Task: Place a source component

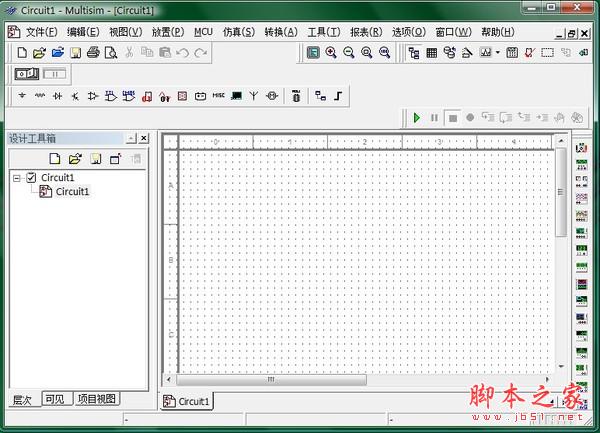Action: click(22, 96)
